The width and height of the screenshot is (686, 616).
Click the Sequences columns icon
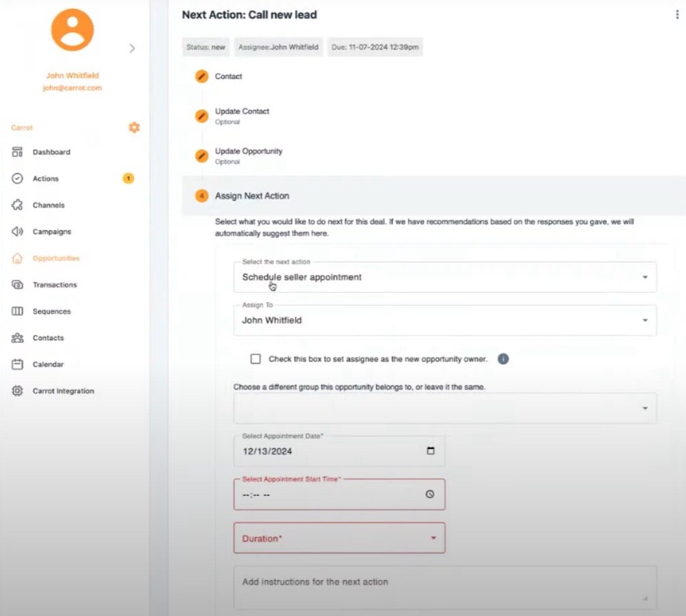click(17, 311)
